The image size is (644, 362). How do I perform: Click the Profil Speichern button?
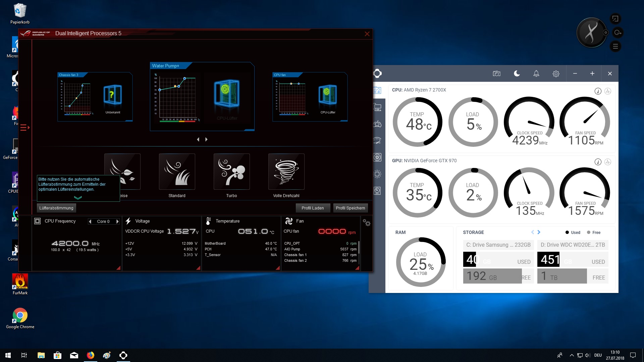350,208
